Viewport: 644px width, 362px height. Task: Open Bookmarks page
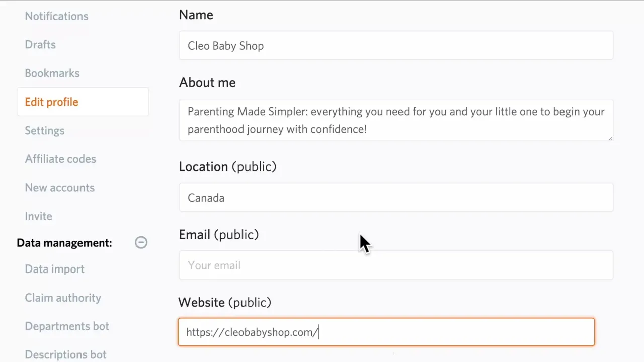click(x=52, y=73)
